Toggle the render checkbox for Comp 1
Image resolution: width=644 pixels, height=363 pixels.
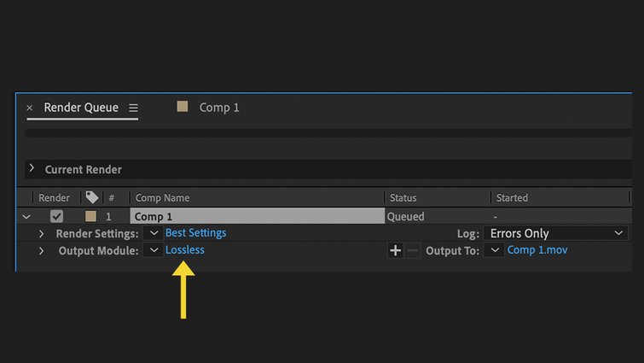[x=57, y=217]
